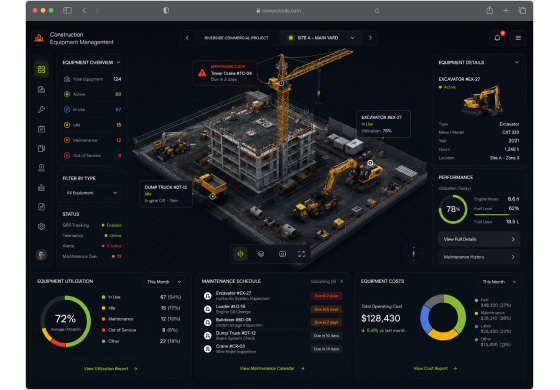
Task: Toggle fullscreen view of the site map
Action: pos(301,254)
